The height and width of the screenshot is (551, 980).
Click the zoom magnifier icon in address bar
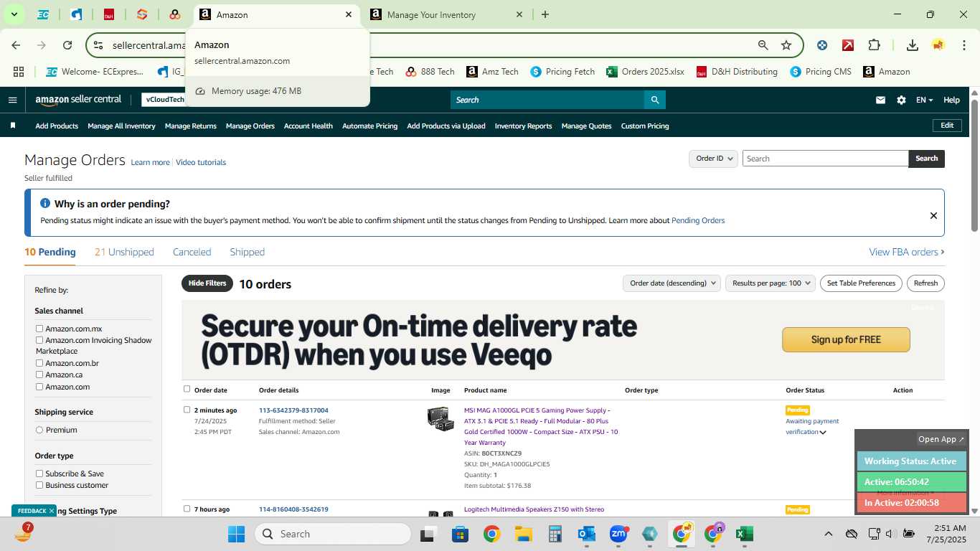coord(763,45)
